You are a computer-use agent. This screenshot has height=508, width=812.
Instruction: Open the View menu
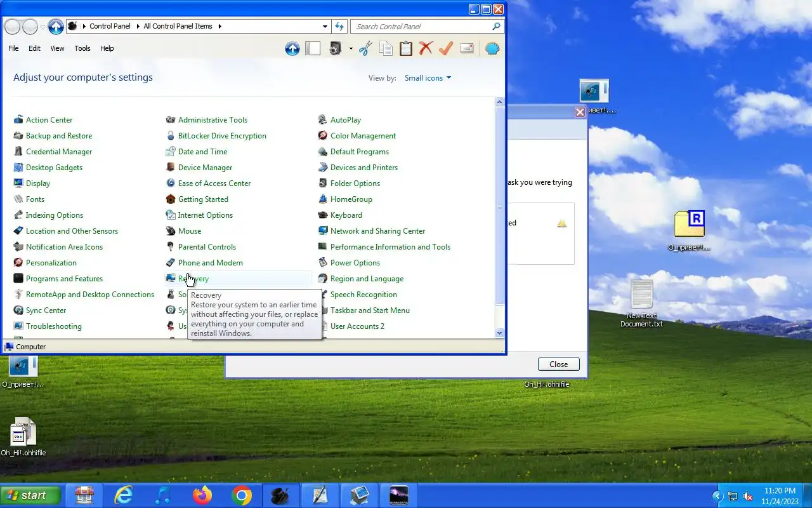57,48
